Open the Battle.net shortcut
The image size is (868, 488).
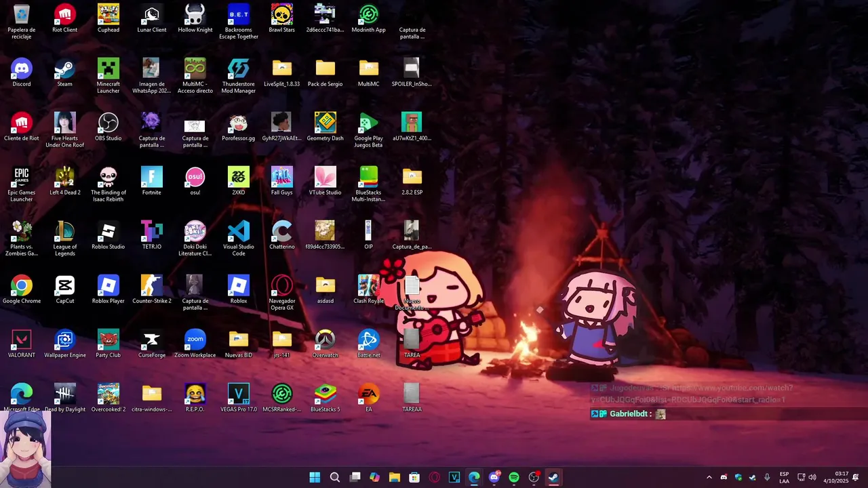point(369,344)
